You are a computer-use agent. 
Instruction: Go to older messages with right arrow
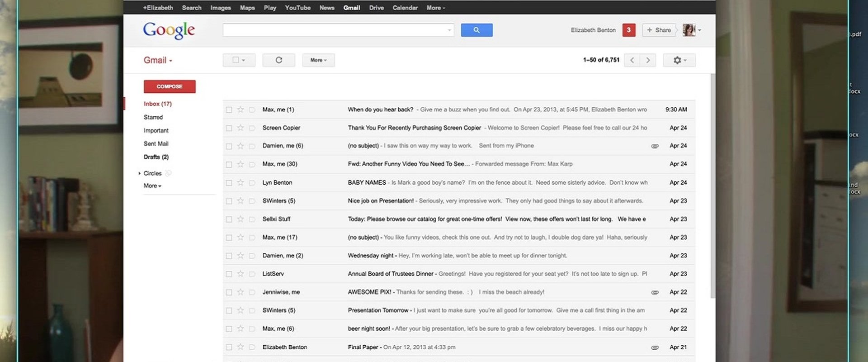tap(648, 60)
